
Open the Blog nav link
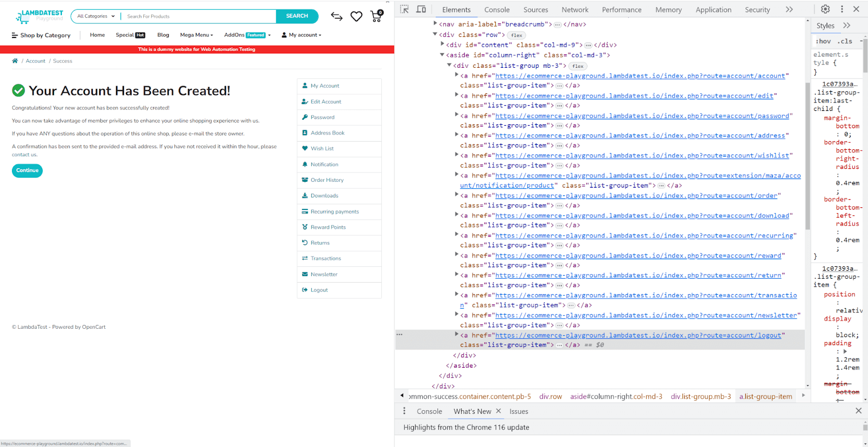(163, 35)
